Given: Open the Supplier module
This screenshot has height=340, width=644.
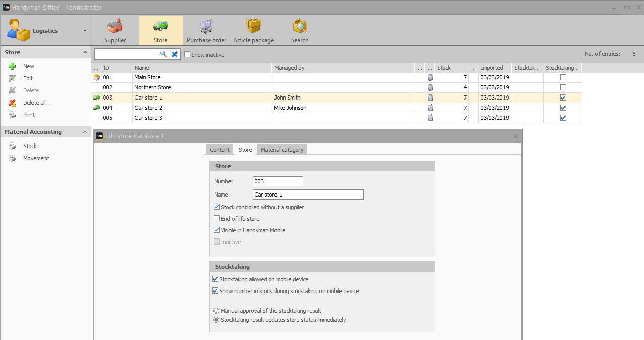Looking at the screenshot, I should coord(115,30).
